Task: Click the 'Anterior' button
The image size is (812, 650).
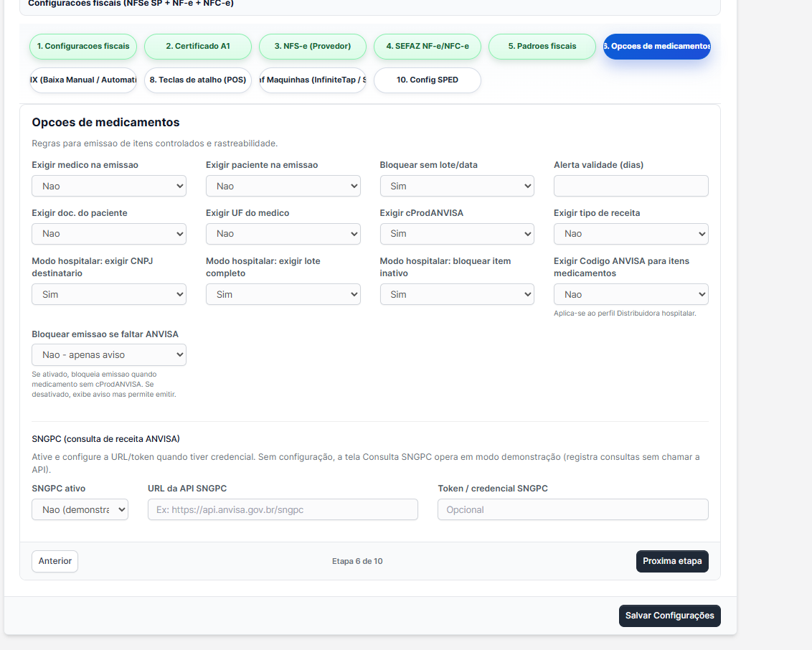Action: [55, 561]
